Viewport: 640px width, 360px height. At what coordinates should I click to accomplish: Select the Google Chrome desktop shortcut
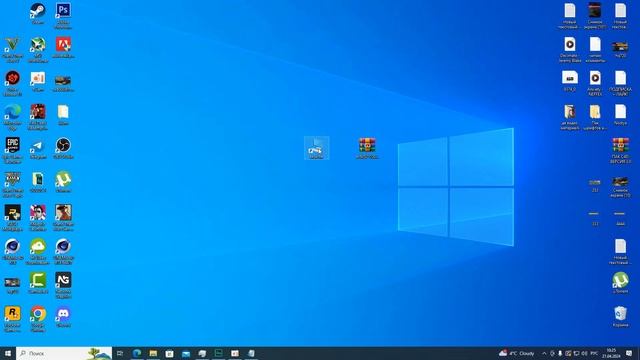coord(38,314)
